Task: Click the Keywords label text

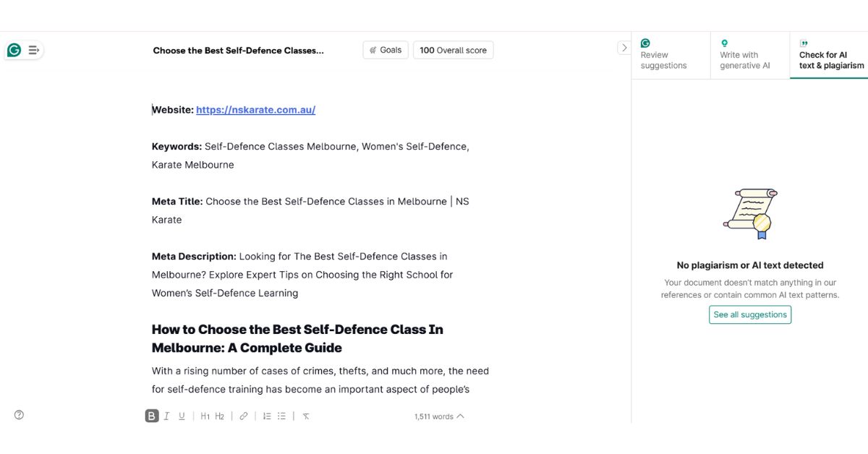Action: point(176,146)
